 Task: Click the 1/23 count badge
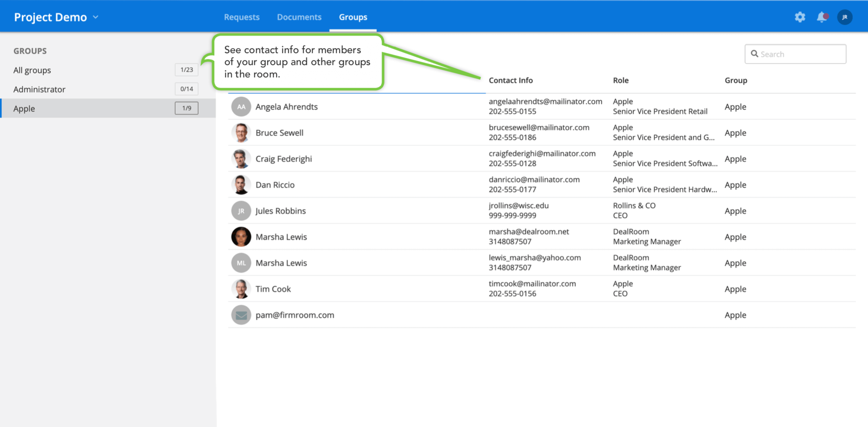[x=186, y=70]
